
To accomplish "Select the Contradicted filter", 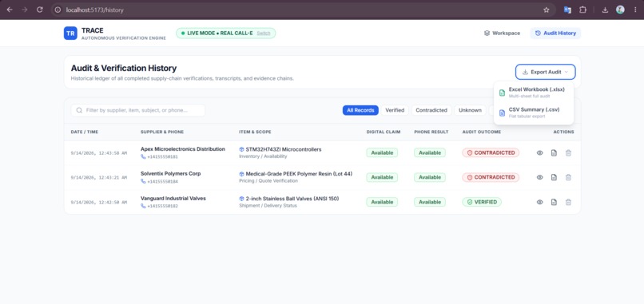I will click(x=431, y=110).
